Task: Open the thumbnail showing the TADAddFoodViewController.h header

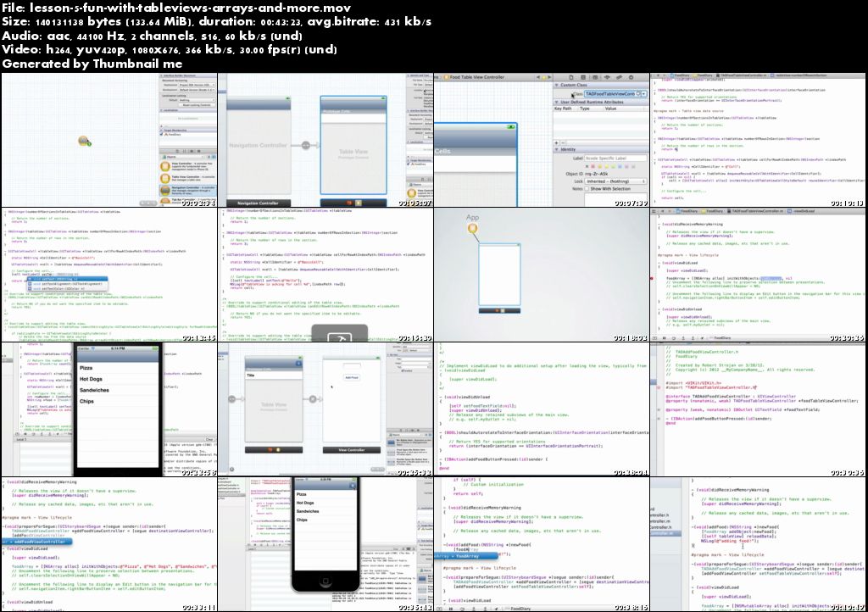Action: point(758,409)
